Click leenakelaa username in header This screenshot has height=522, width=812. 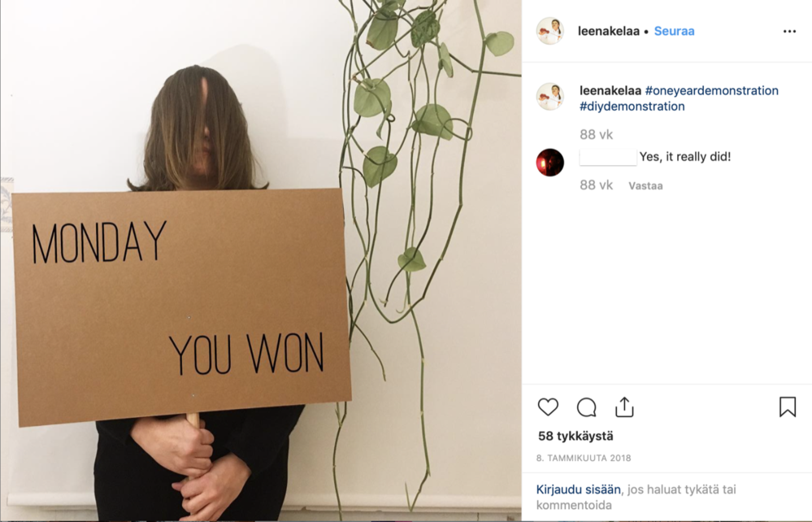(609, 31)
